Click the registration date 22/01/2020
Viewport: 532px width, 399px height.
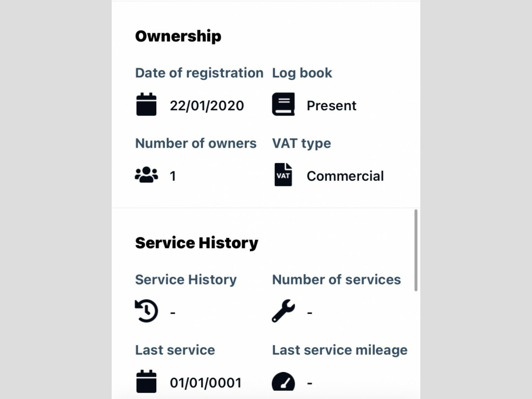207,105
